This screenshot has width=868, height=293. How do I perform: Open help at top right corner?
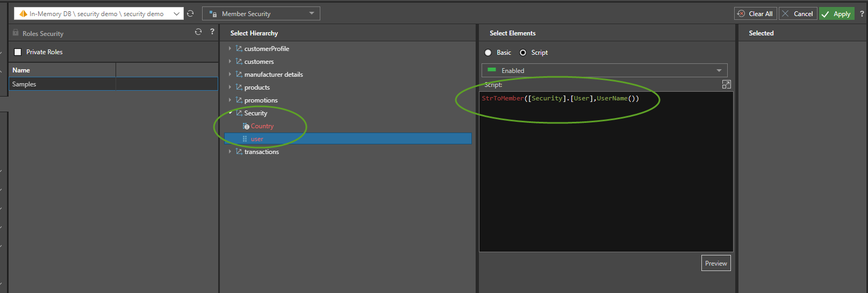coord(862,13)
